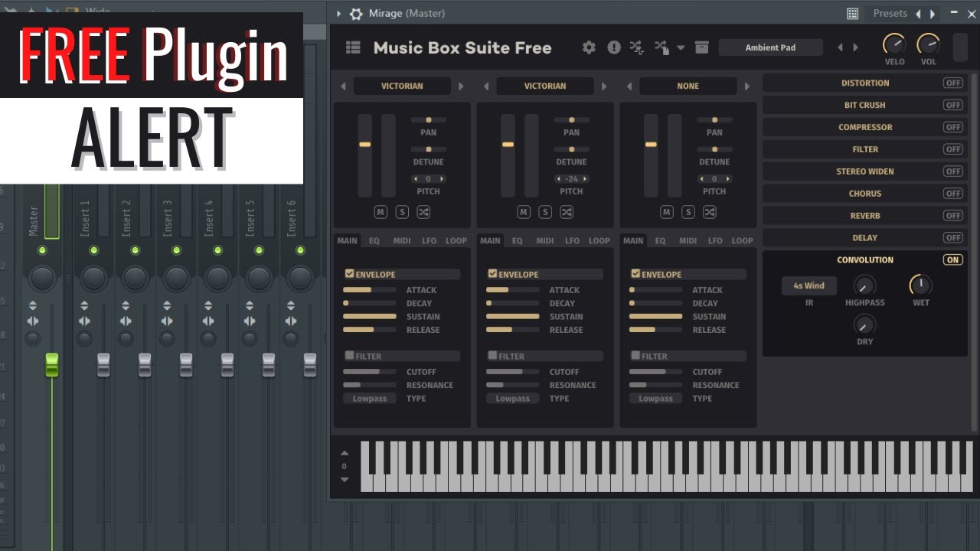Toggle the Reverb OFF switch

tap(953, 216)
